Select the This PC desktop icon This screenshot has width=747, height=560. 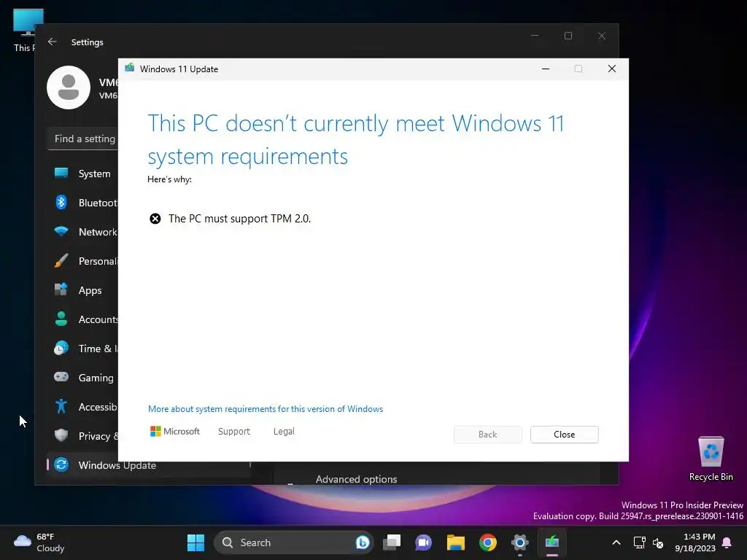[x=24, y=29]
